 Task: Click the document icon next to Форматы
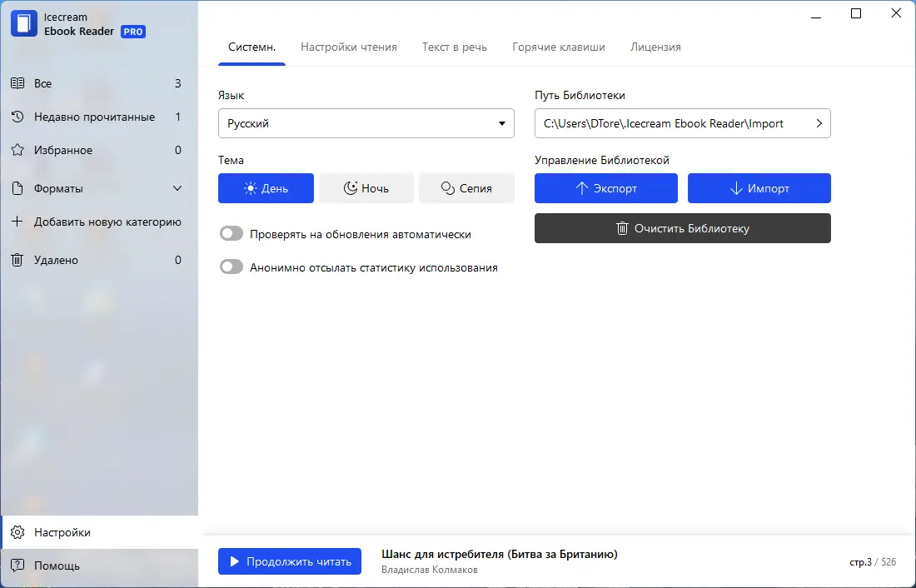pyautogui.click(x=17, y=188)
